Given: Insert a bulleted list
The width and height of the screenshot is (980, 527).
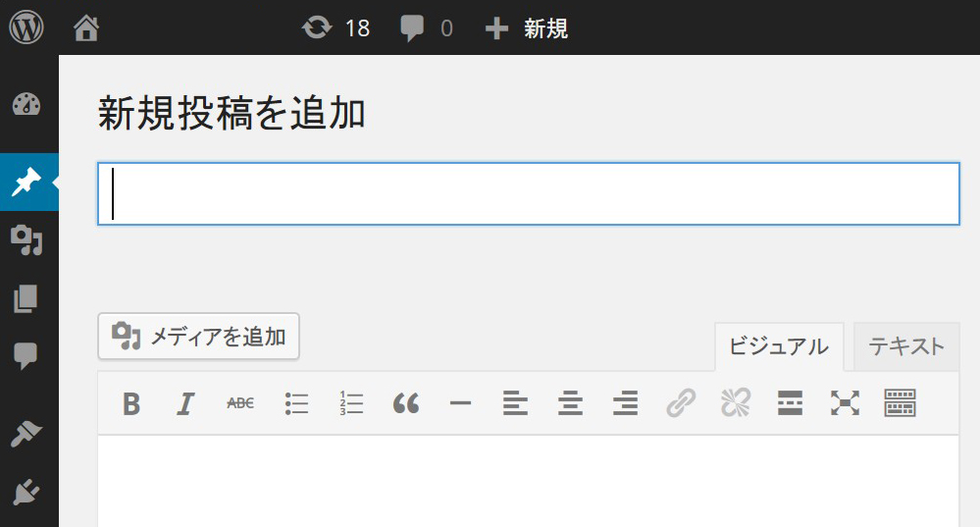Looking at the screenshot, I should 296,403.
